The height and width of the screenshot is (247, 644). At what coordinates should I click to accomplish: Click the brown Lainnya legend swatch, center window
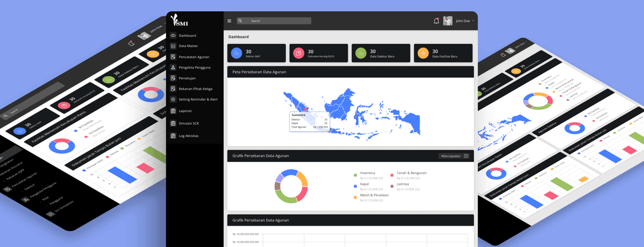392,186
